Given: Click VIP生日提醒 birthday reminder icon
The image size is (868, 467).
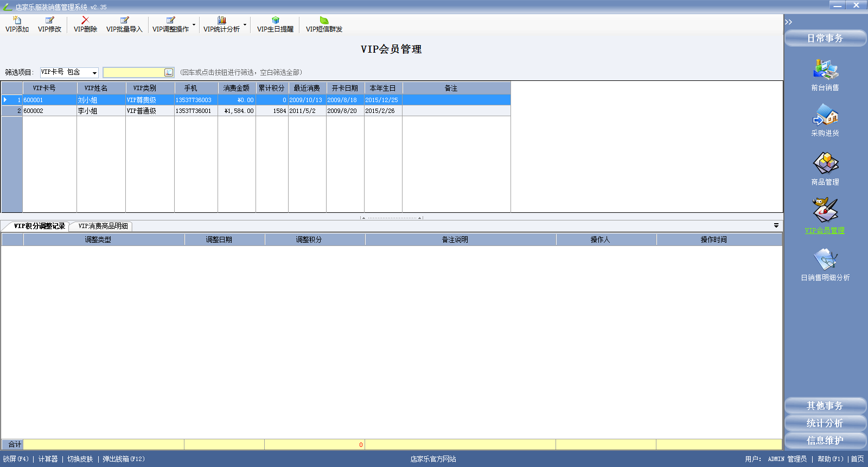Looking at the screenshot, I should click(275, 24).
